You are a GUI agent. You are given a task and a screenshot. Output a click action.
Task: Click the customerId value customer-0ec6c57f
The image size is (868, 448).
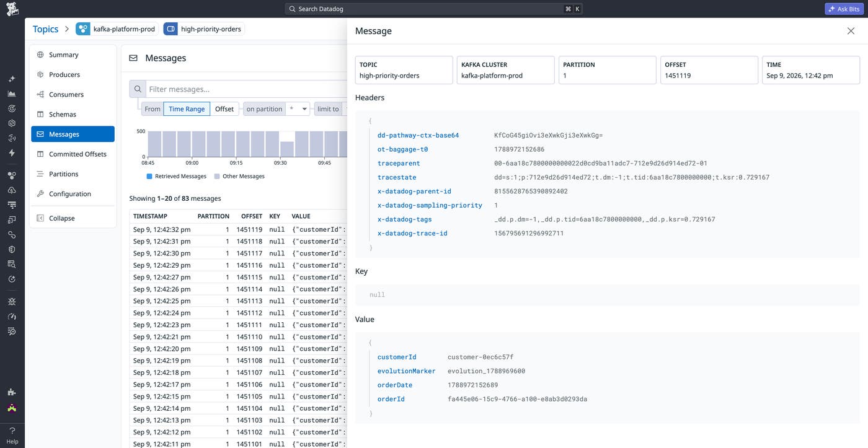click(480, 357)
